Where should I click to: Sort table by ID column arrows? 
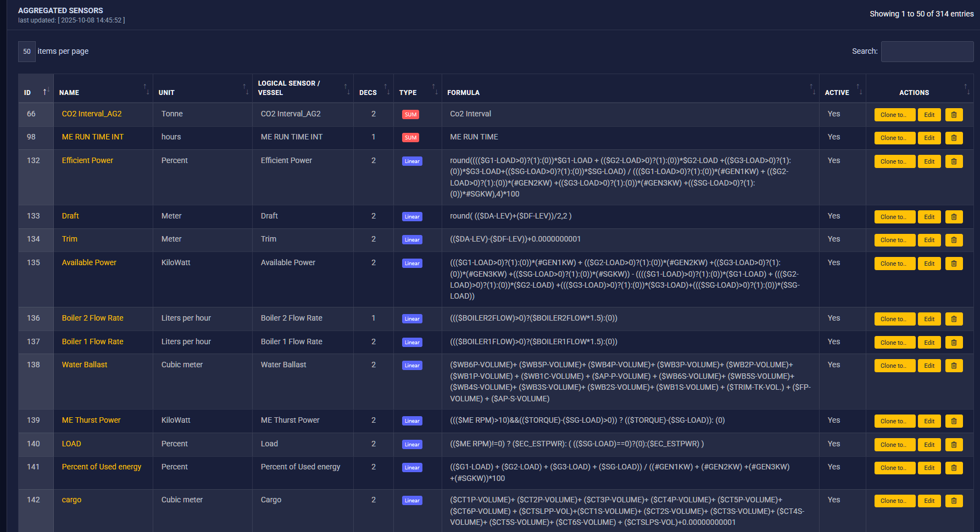tap(46, 91)
